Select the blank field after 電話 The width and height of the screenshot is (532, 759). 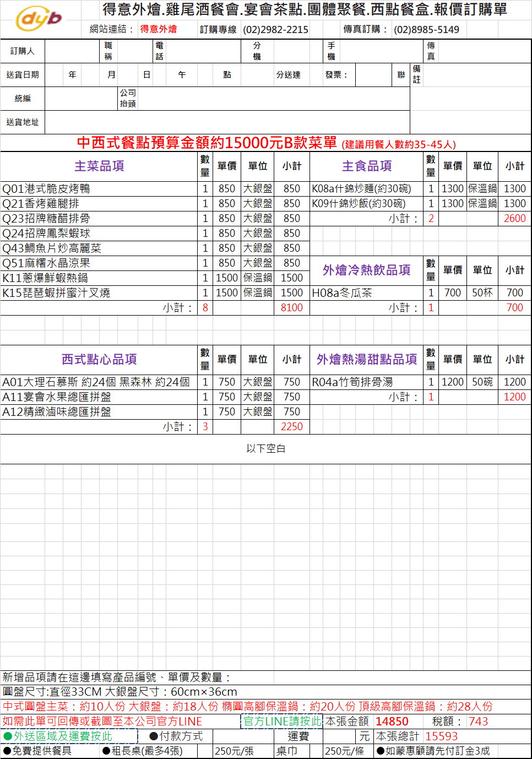204,51
